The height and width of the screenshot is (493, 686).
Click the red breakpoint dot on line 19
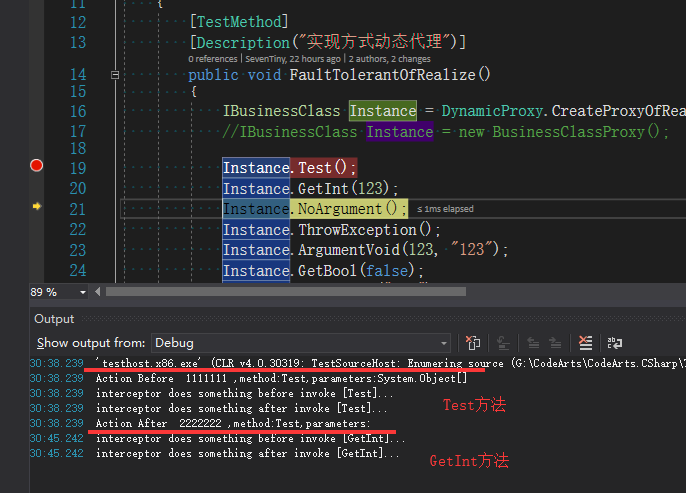36,165
